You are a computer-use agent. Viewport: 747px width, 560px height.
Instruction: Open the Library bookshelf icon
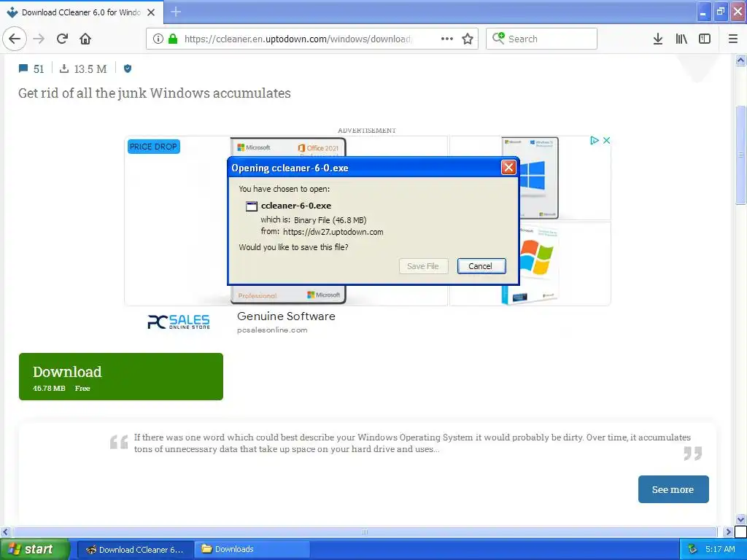681,39
